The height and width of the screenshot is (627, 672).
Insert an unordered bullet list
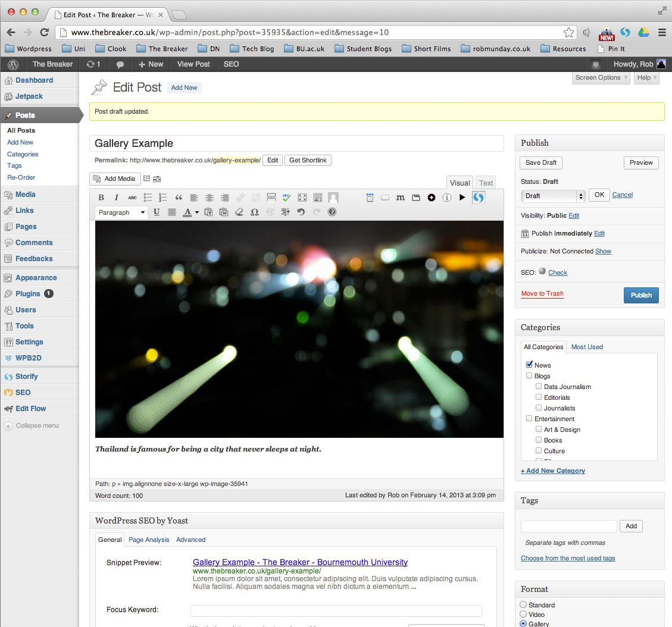click(x=148, y=197)
